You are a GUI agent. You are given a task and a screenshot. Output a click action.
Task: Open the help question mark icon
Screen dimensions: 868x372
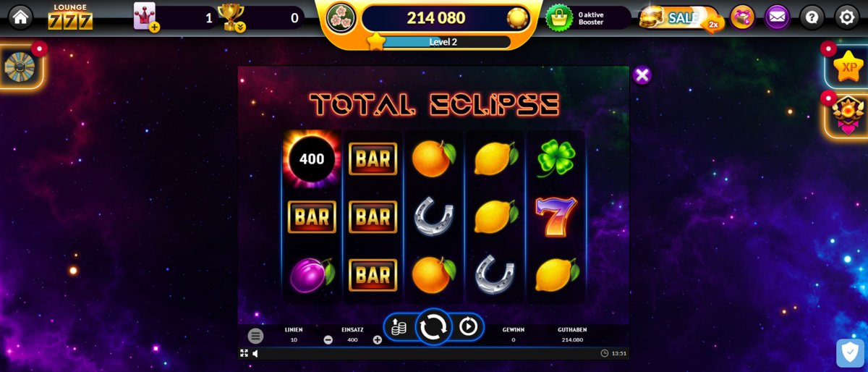pyautogui.click(x=812, y=17)
